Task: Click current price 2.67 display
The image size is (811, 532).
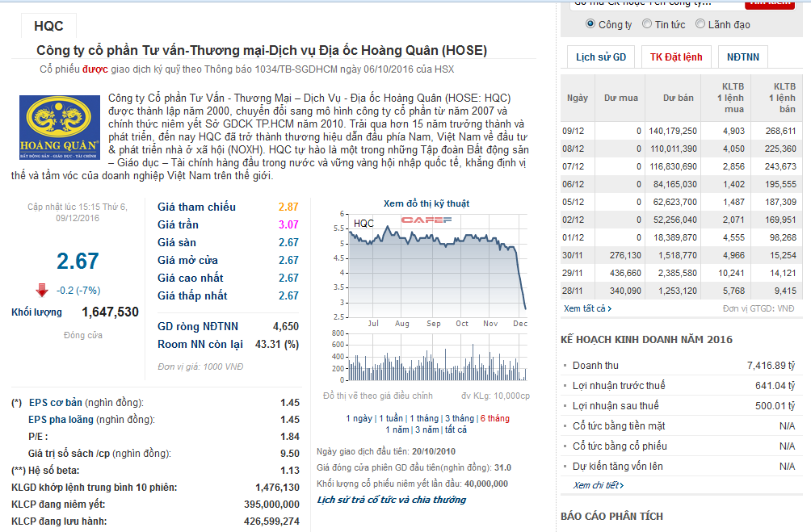Action: click(78, 261)
